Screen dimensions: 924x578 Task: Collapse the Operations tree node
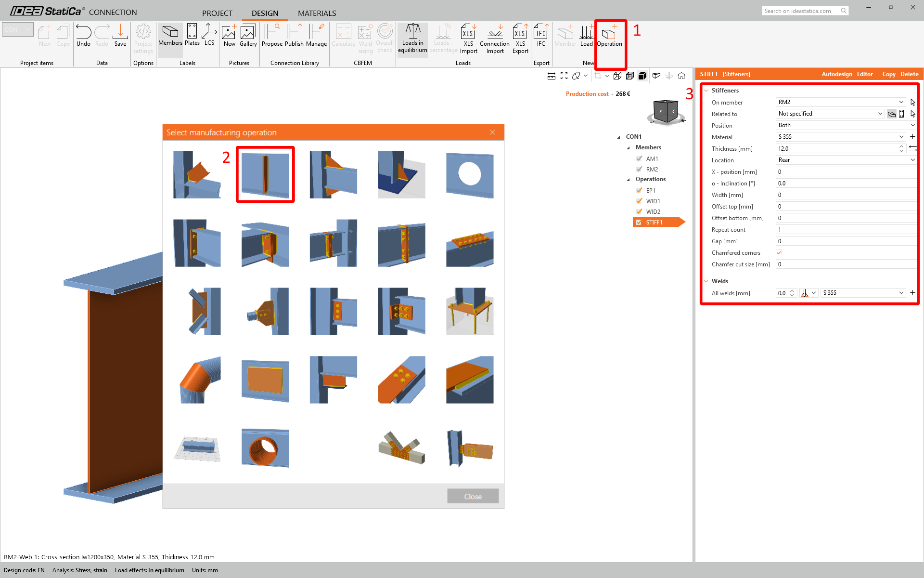(x=628, y=180)
